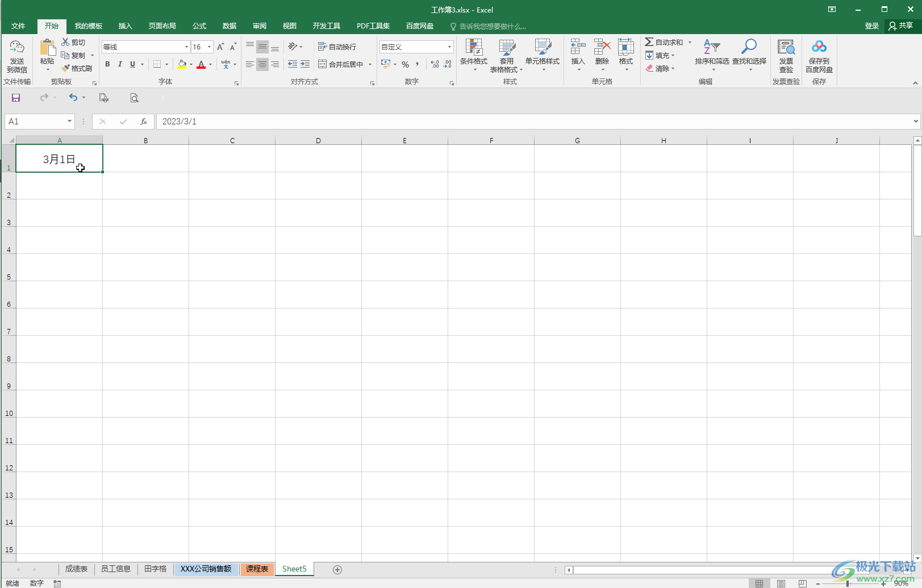Screen dimensions: 922x588
Task: Select the 课程表 sheet tab
Action: [x=257, y=569]
